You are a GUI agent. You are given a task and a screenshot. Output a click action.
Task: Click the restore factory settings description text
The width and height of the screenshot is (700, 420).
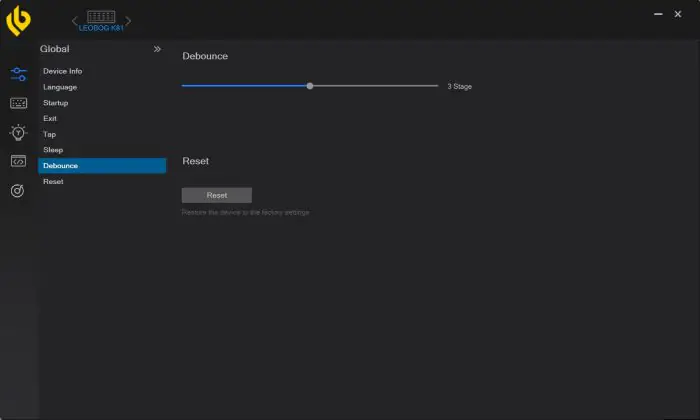pos(246,212)
